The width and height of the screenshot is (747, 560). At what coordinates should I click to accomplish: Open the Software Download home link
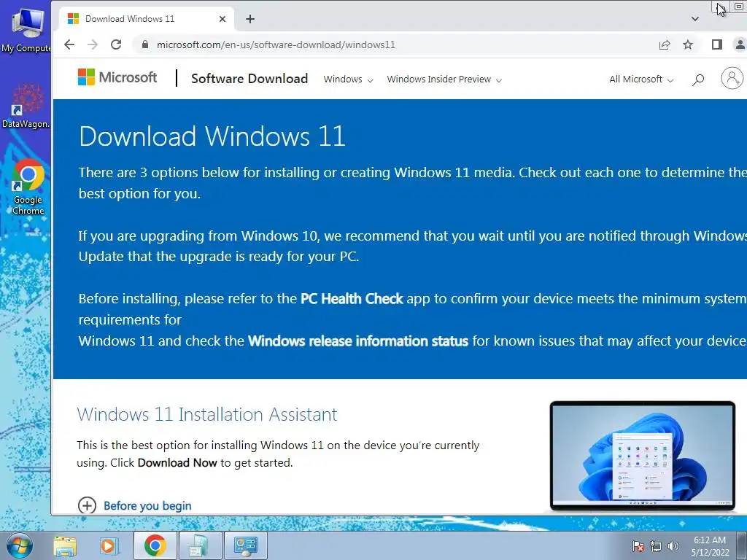pos(249,79)
